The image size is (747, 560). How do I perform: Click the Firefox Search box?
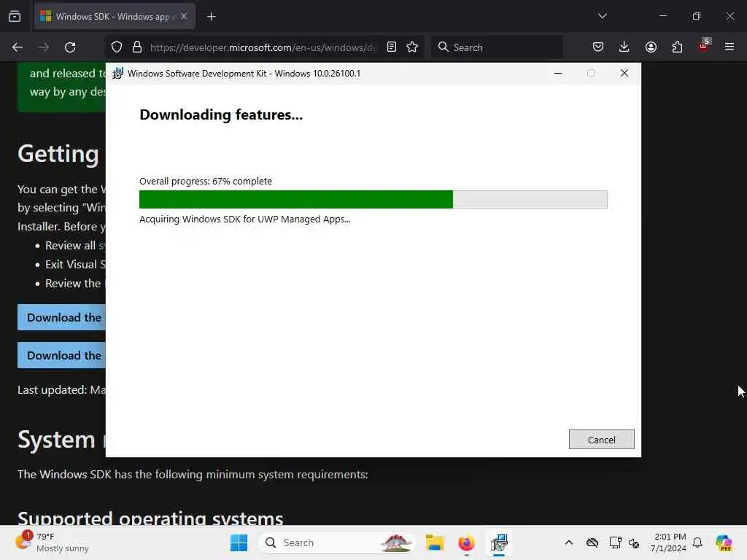click(497, 47)
